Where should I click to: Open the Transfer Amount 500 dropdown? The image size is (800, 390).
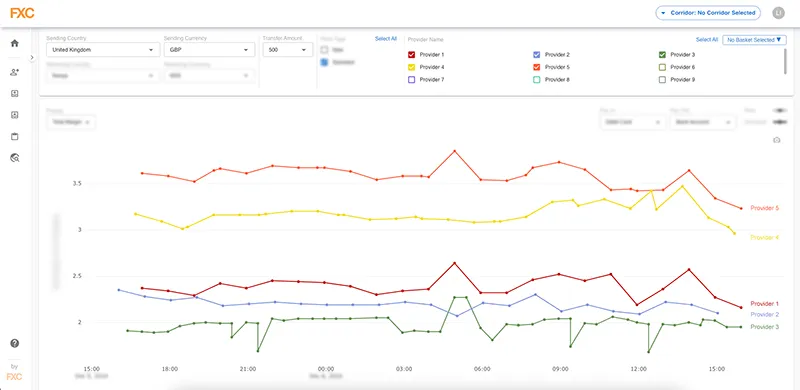[x=288, y=50]
